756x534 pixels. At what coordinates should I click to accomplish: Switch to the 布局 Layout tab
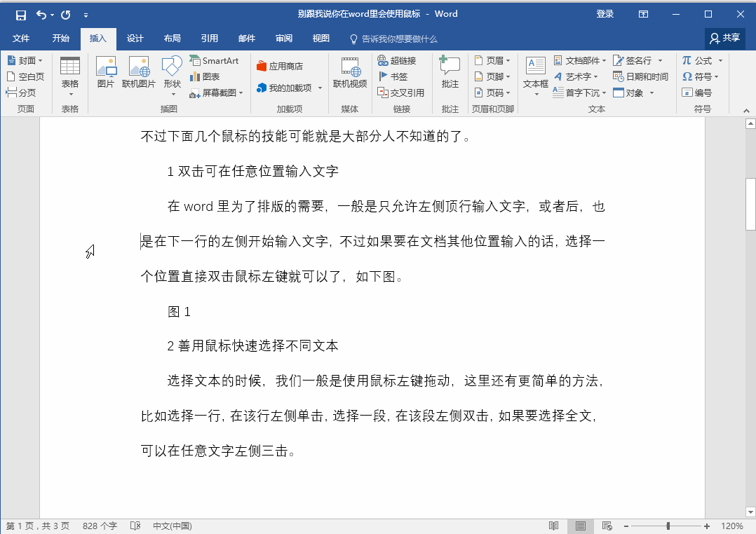pos(172,39)
